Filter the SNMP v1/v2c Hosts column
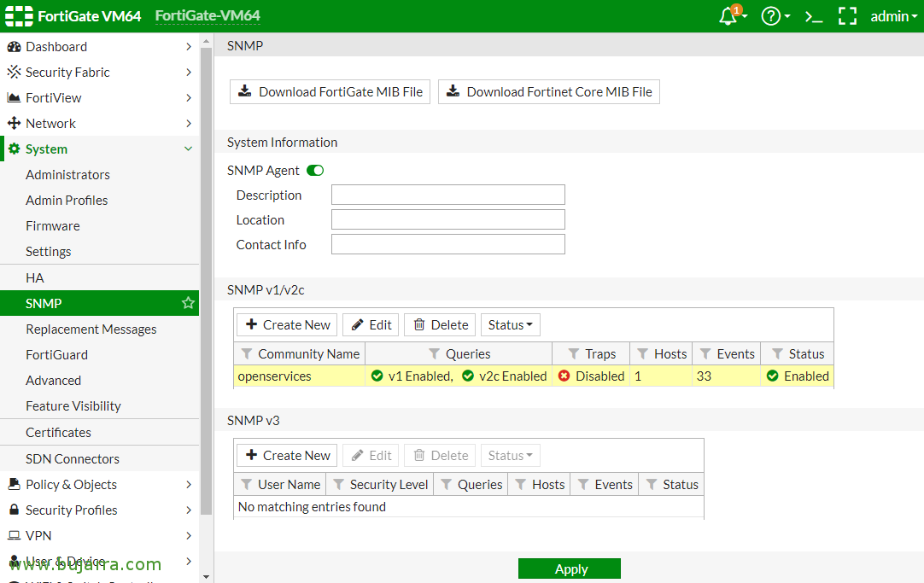This screenshot has height=583, width=924. (x=643, y=354)
